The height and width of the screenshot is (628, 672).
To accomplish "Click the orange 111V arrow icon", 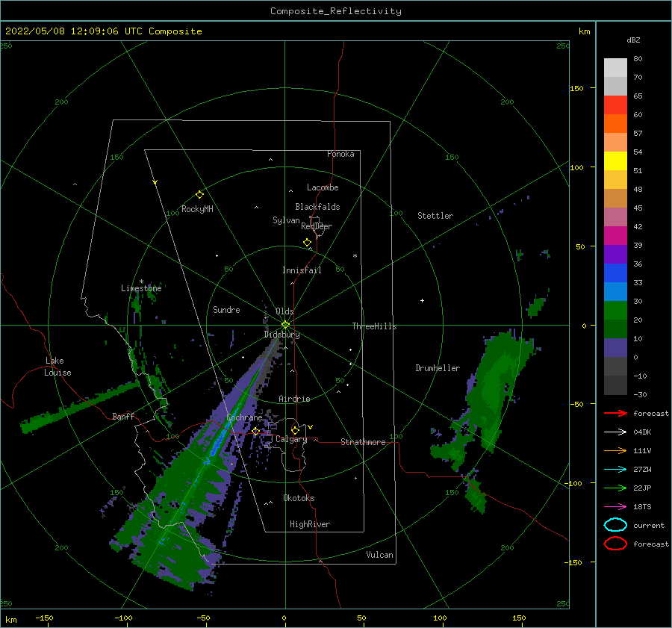I will [615, 450].
